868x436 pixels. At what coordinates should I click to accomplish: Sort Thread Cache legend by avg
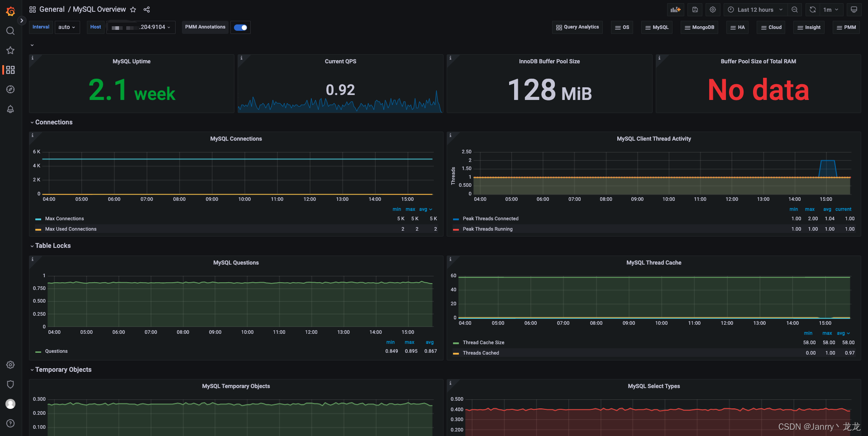pos(843,333)
